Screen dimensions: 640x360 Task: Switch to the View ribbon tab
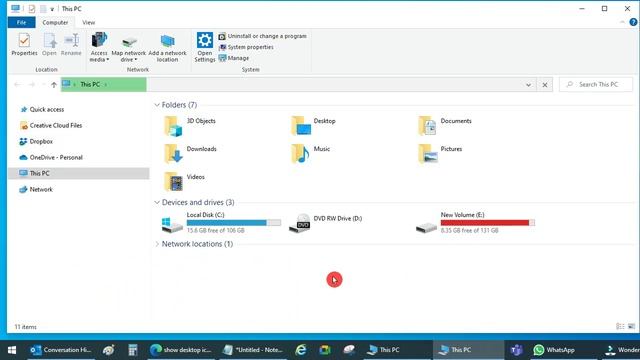[89, 22]
